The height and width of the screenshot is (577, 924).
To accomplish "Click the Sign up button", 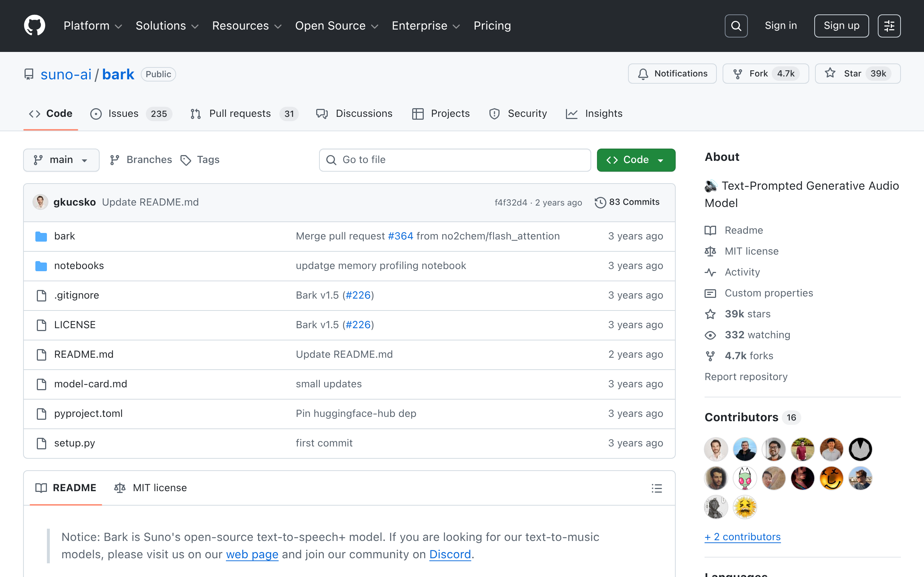I will (x=841, y=26).
